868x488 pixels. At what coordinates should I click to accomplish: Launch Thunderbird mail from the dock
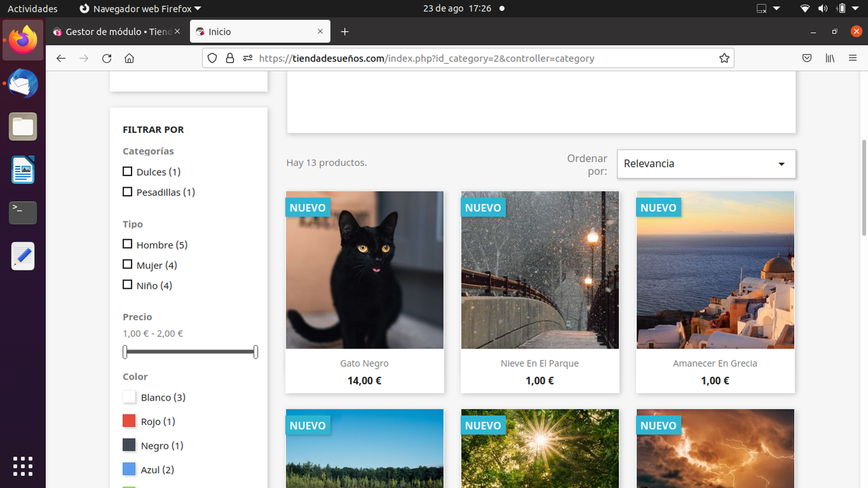tap(23, 83)
